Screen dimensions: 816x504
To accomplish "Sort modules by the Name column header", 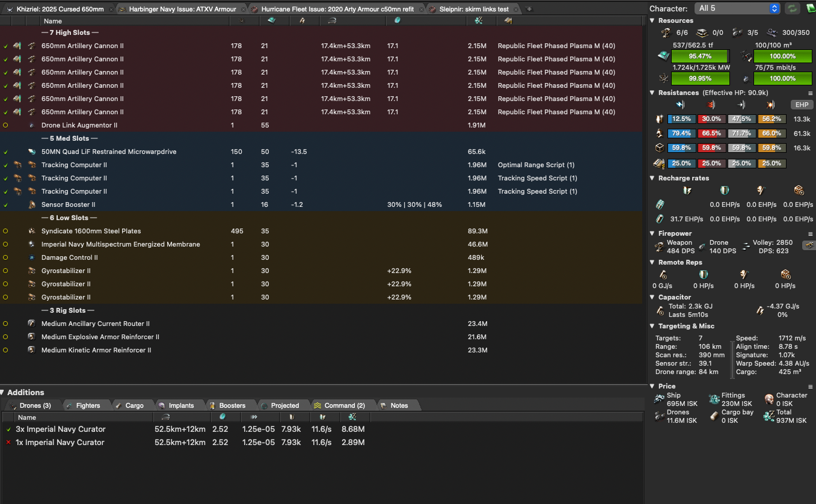I will [x=53, y=21].
